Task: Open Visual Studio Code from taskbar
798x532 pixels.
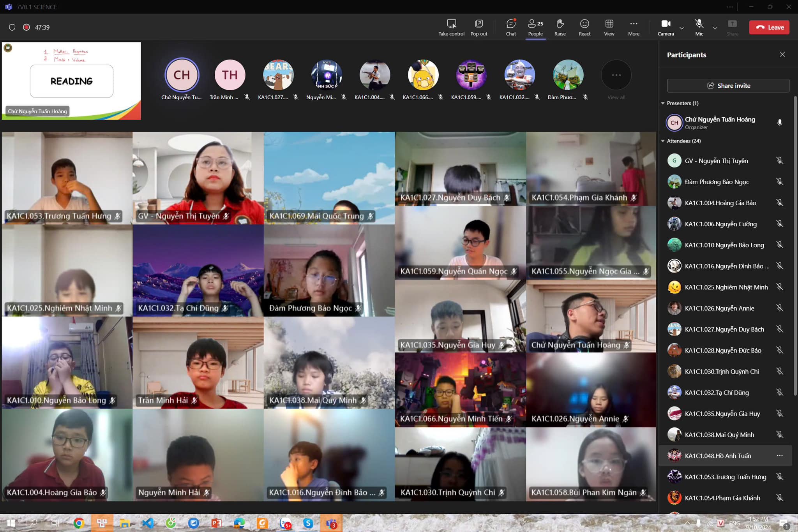Action: (148, 523)
